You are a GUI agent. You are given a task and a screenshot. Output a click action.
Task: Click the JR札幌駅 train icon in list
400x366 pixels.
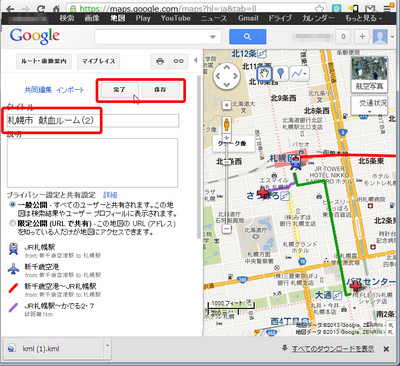(13, 249)
